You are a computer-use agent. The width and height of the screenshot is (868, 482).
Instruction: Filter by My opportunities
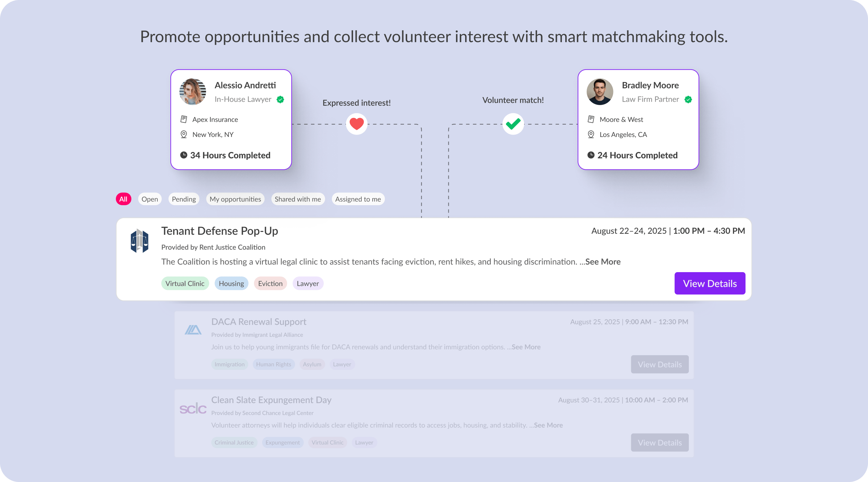(x=235, y=199)
